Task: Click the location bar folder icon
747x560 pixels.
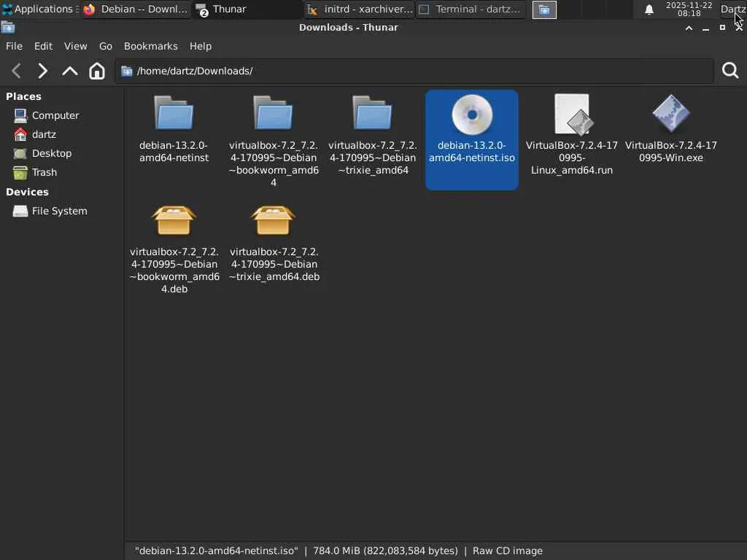Action: tap(127, 71)
